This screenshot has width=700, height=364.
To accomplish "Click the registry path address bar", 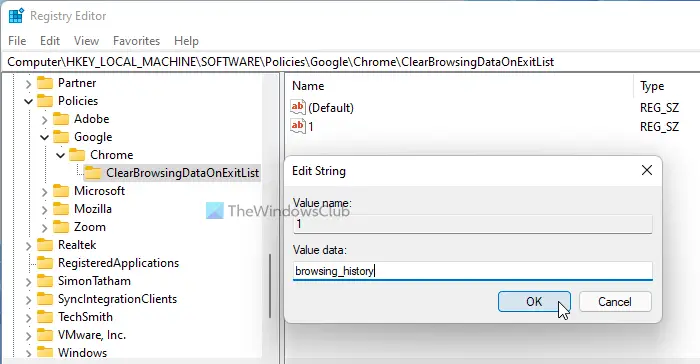I will pos(350,62).
